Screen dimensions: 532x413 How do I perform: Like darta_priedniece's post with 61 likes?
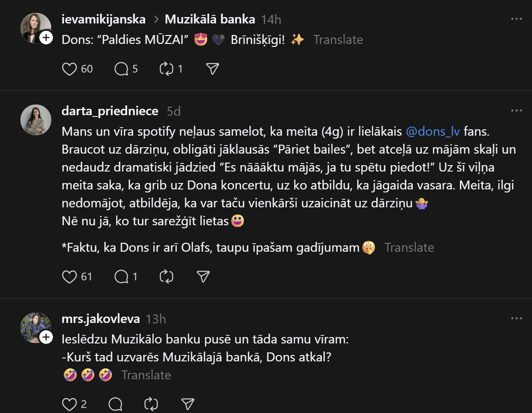[x=70, y=277]
